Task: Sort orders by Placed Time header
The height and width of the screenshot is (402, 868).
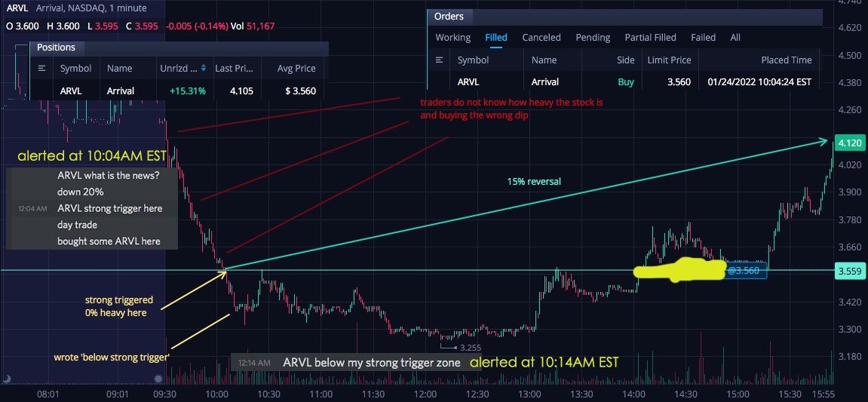Action: [786, 60]
